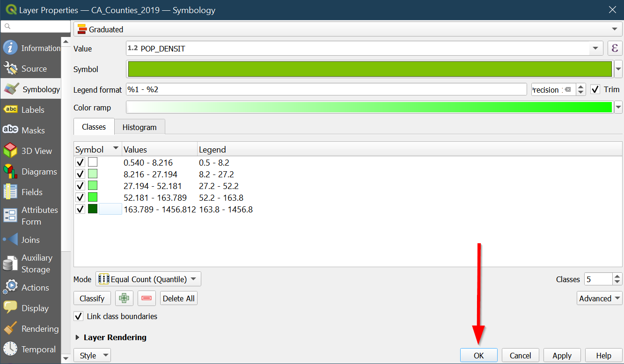The image size is (624, 364).
Task: Open the Equal Count (Quantile) mode dropdown
Action: tap(148, 279)
